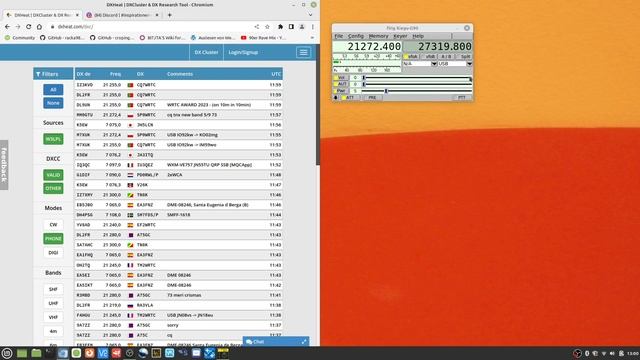Open the USB mode dropdown in Flrig
640x360 pixels.
[x=469, y=64]
